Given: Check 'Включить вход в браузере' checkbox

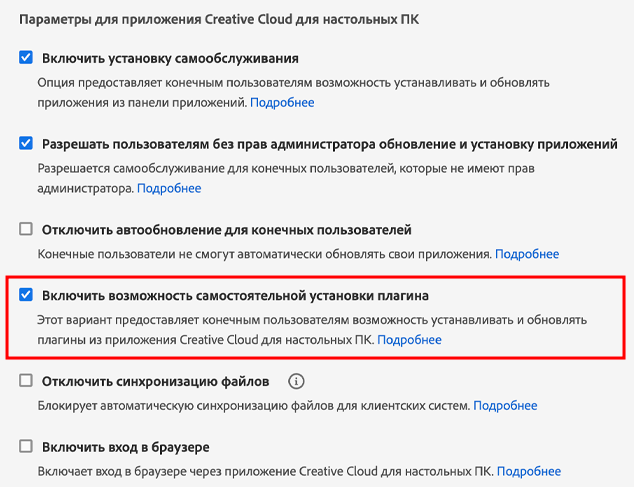Looking at the screenshot, I should coord(26,446).
